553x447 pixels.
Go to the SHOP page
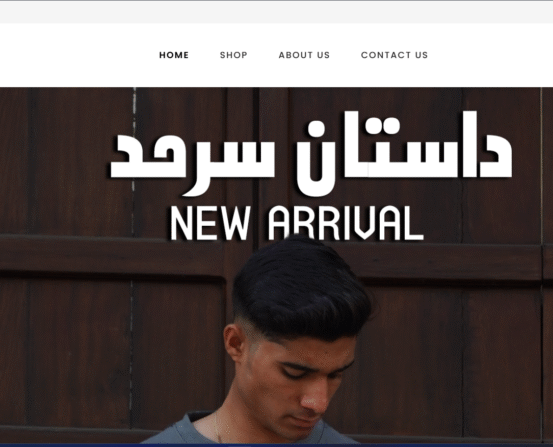pyautogui.click(x=233, y=55)
